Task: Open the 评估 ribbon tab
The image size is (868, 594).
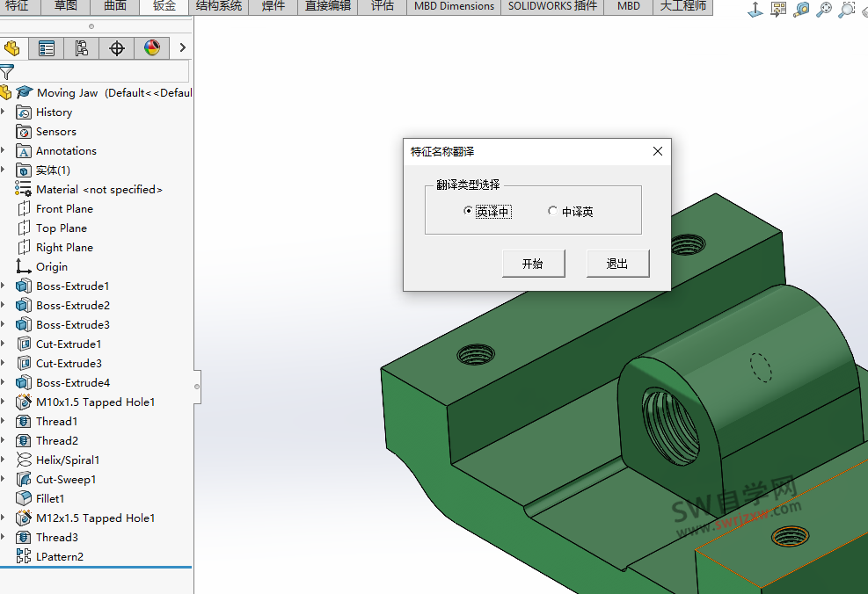Action: click(382, 6)
